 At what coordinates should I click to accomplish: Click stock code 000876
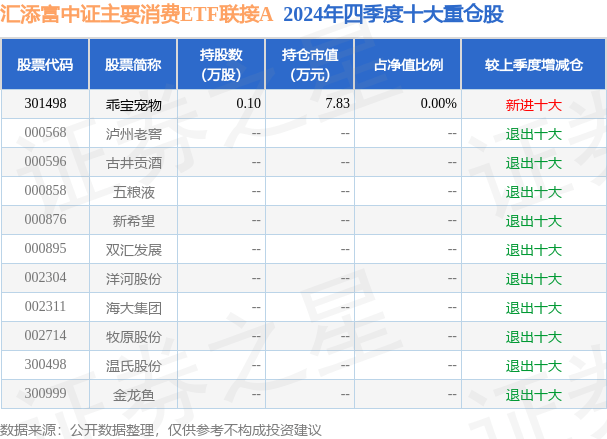(x=45, y=220)
